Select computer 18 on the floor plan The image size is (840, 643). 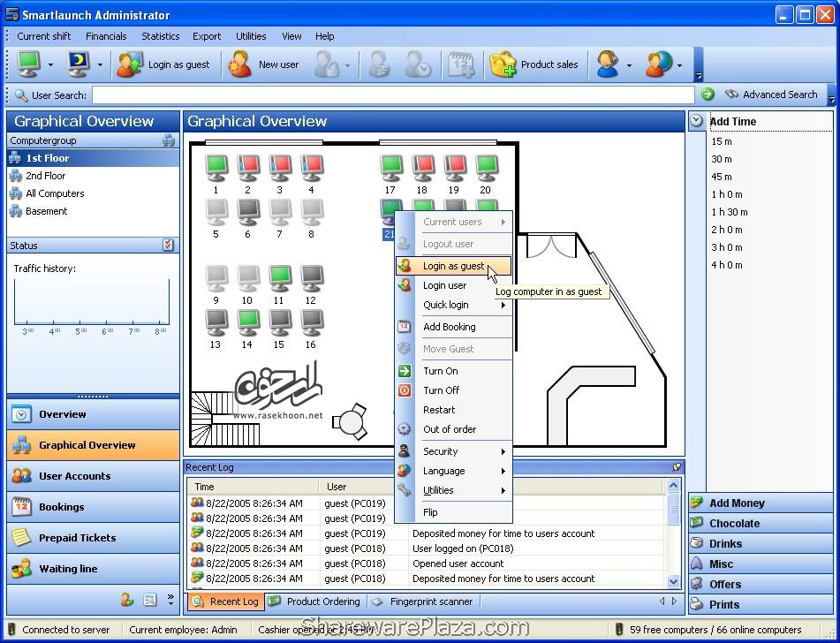[x=422, y=168]
